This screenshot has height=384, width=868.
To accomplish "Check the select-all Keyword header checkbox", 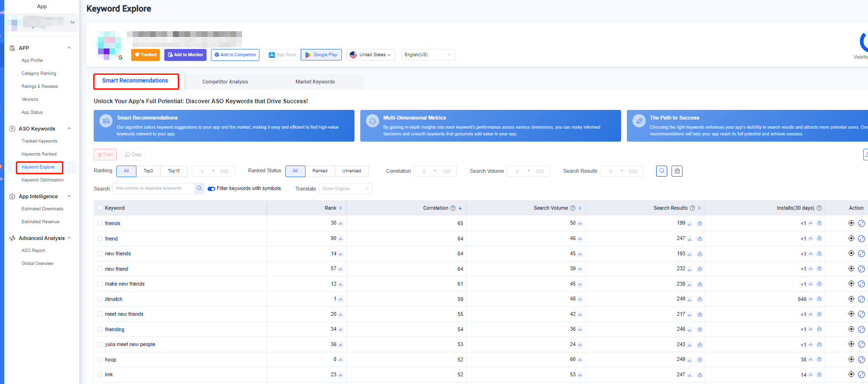I will click(x=99, y=208).
